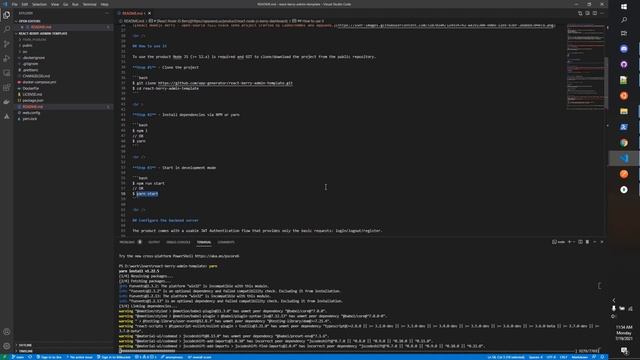Open the Edit menu
640x360 pixels.
click(x=25, y=4)
